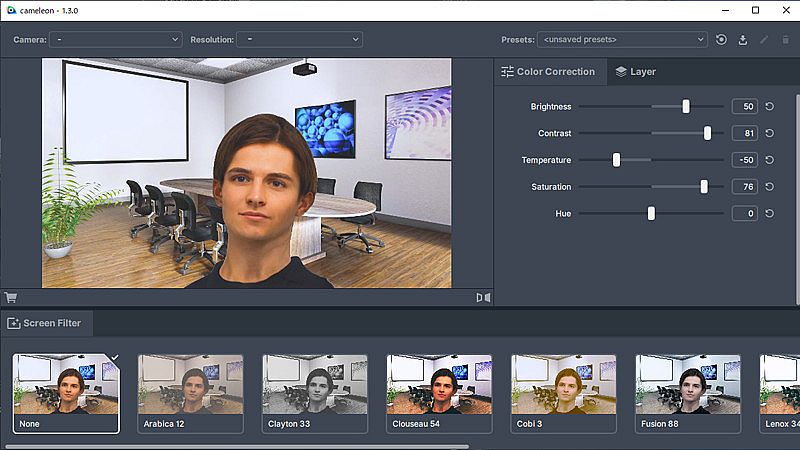The height and width of the screenshot is (450, 800).
Task: Reset the Contrast value
Action: point(769,133)
